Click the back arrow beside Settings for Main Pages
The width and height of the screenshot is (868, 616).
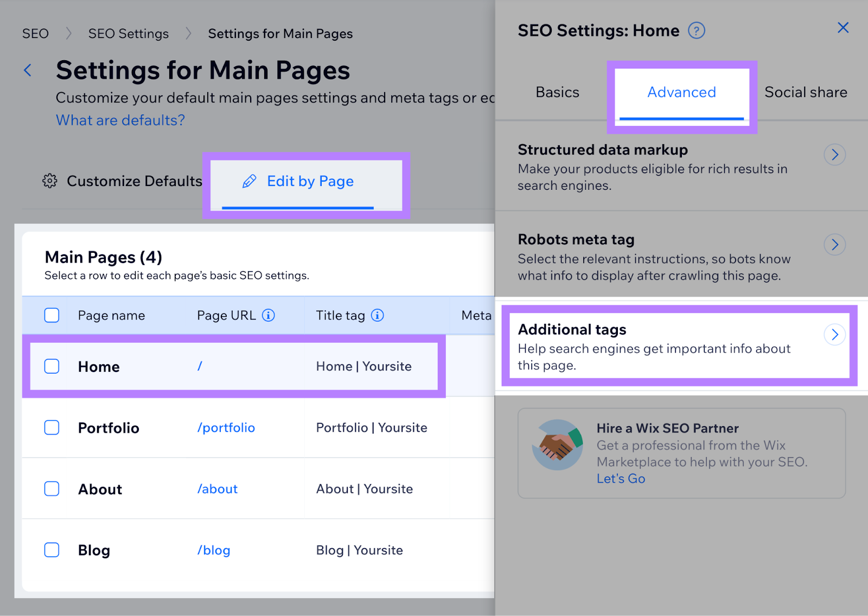coord(28,70)
